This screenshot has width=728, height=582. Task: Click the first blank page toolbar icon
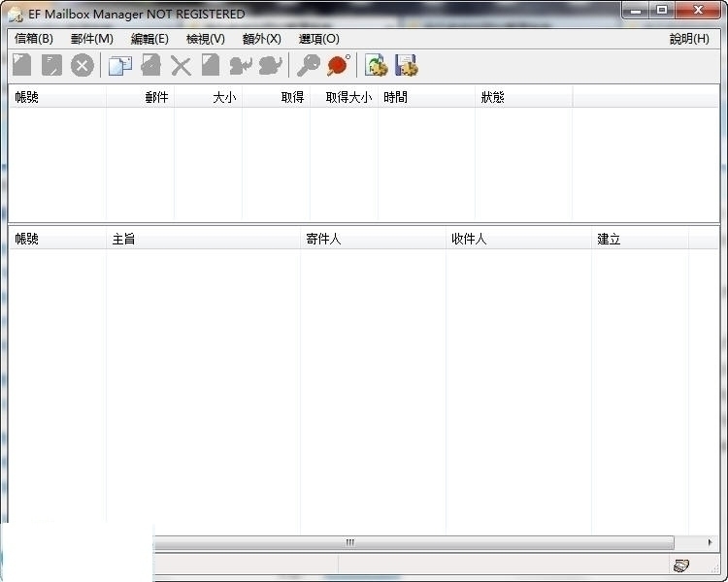22,66
